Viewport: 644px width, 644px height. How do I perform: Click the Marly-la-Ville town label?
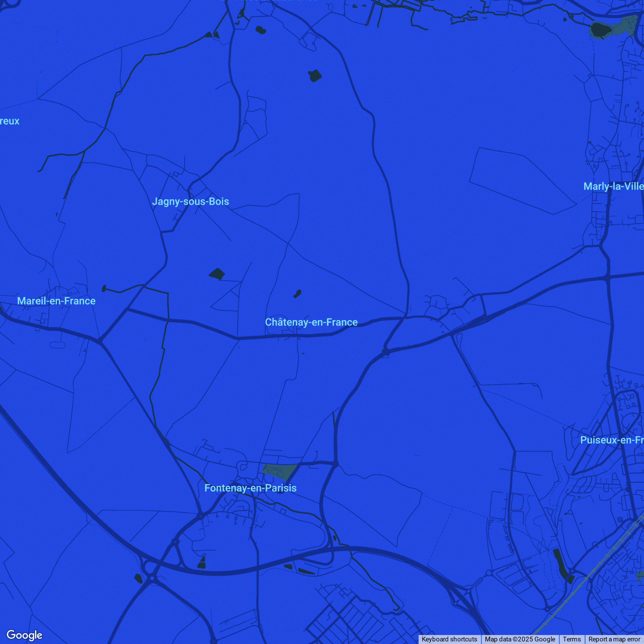[613, 186]
